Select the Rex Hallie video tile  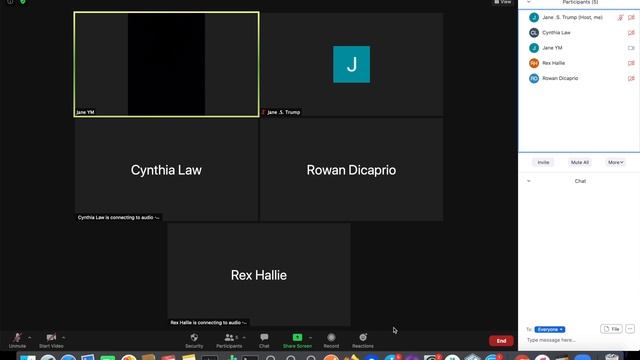point(259,275)
